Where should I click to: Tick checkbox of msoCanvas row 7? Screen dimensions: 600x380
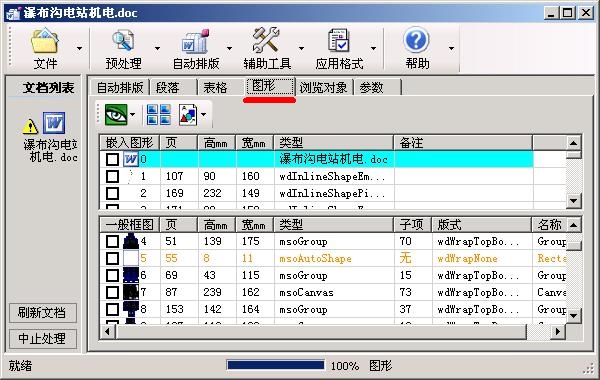[x=112, y=292]
